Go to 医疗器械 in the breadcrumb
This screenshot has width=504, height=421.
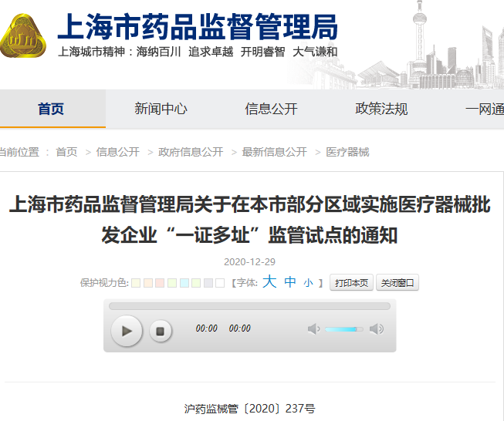tap(347, 152)
